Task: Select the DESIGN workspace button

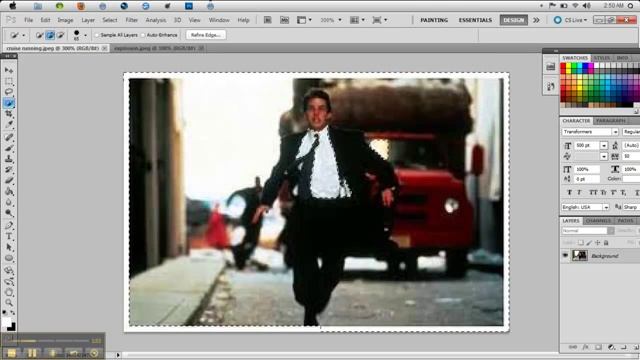Action: [x=513, y=20]
